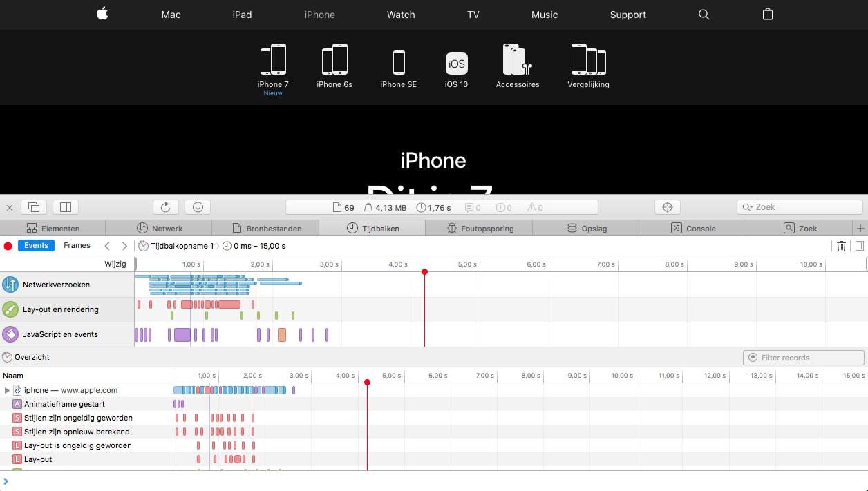The image size is (868, 491).
Task: Select Stijlen zijn ongeldig geworden row
Action: click(x=86, y=418)
